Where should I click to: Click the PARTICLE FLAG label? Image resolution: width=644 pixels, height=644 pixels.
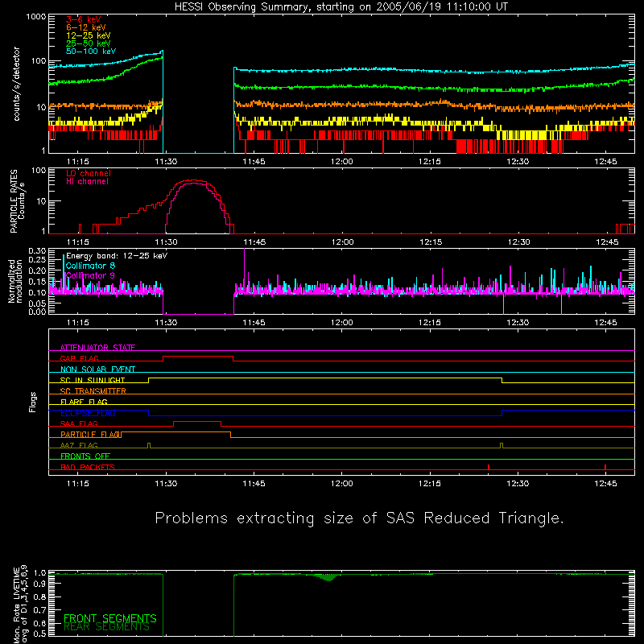point(91,435)
